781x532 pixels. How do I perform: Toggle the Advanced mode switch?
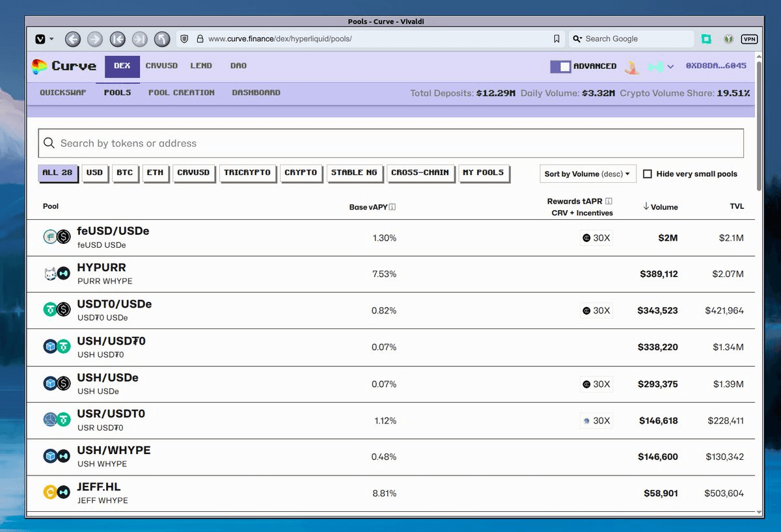click(x=560, y=66)
